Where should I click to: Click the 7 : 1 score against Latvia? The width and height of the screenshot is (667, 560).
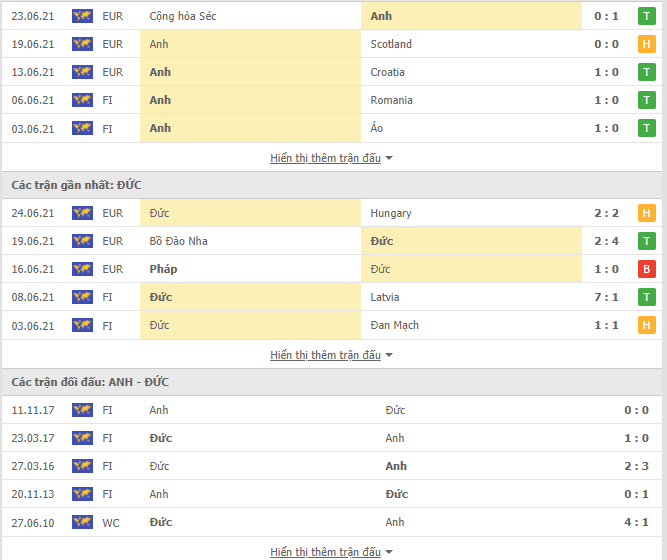606,297
